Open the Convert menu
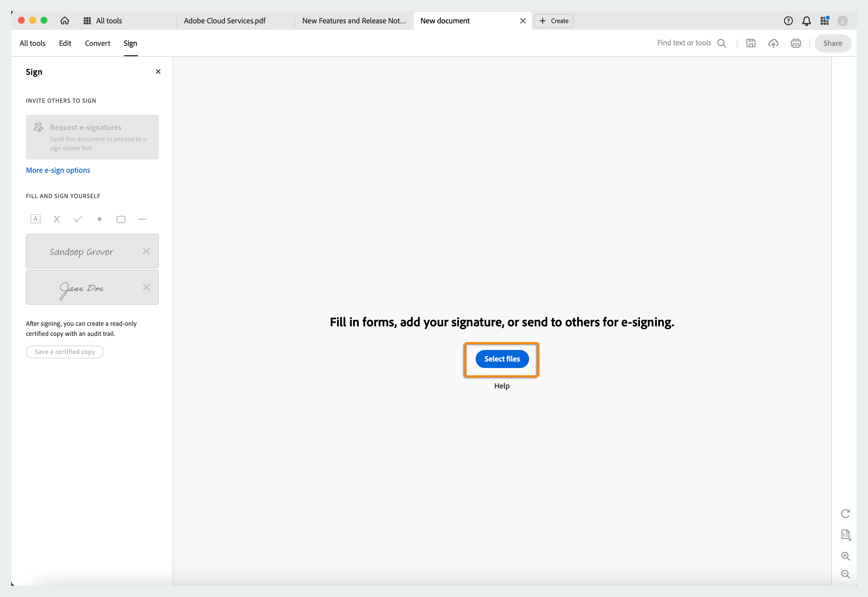Viewport: 868px width, 597px height. (x=98, y=43)
